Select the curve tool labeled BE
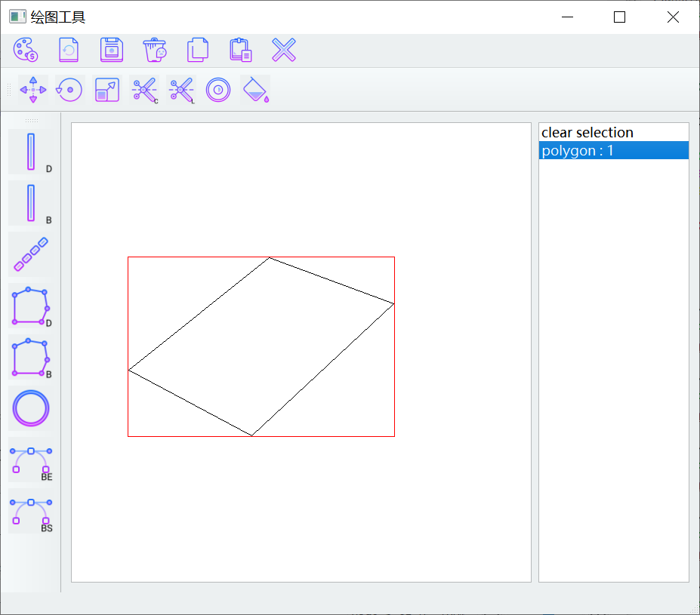700x615 pixels. coord(31,460)
